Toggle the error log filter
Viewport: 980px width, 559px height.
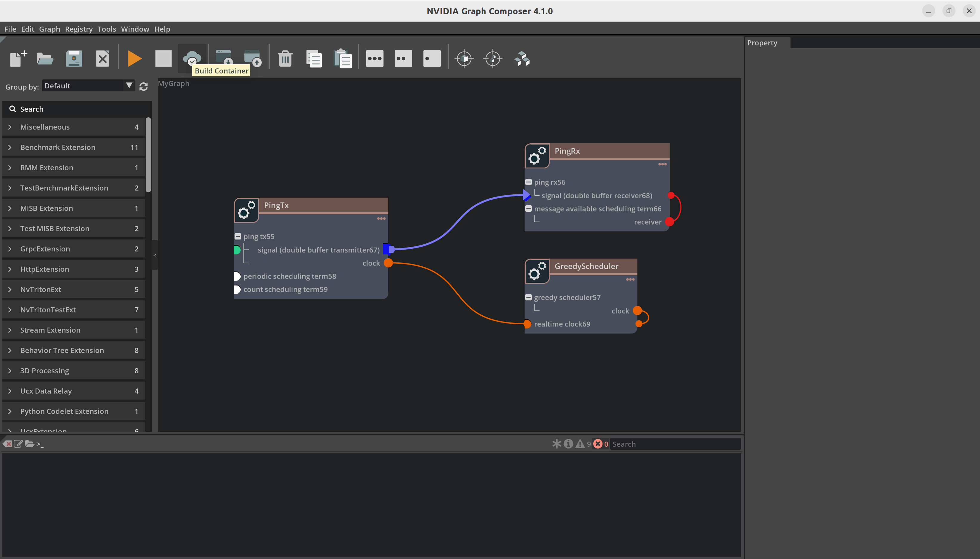click(598, 444)
